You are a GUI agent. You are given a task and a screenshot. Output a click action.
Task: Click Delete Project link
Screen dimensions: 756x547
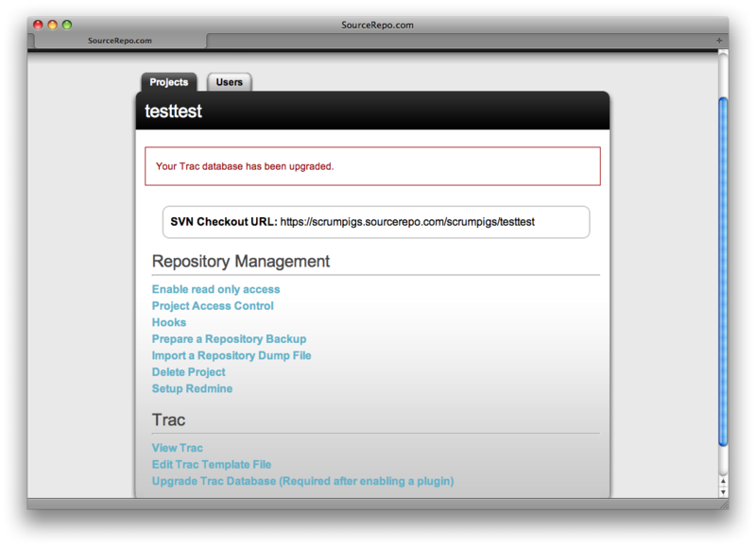tap(188, 372)
